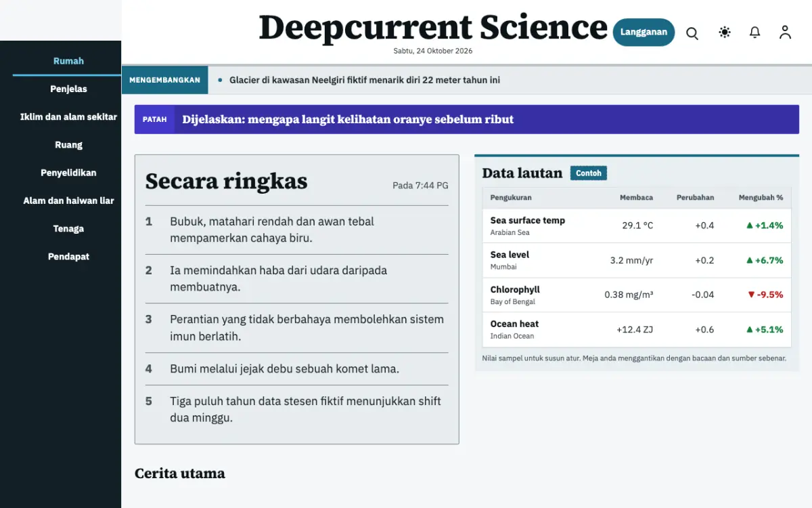Open summary item 4 about comet dust
The height and width of the screenshot is (508, 812).
click(297, 368)
